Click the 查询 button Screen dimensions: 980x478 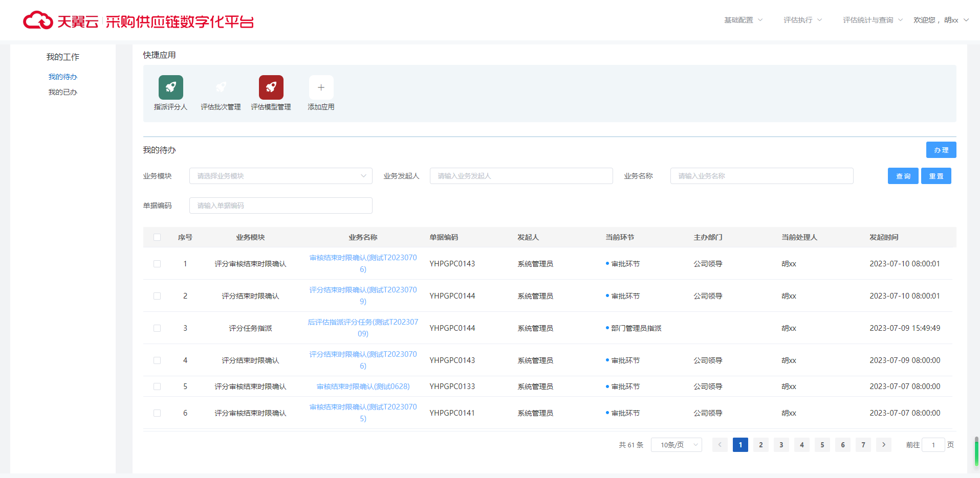(x=903, y=176)
